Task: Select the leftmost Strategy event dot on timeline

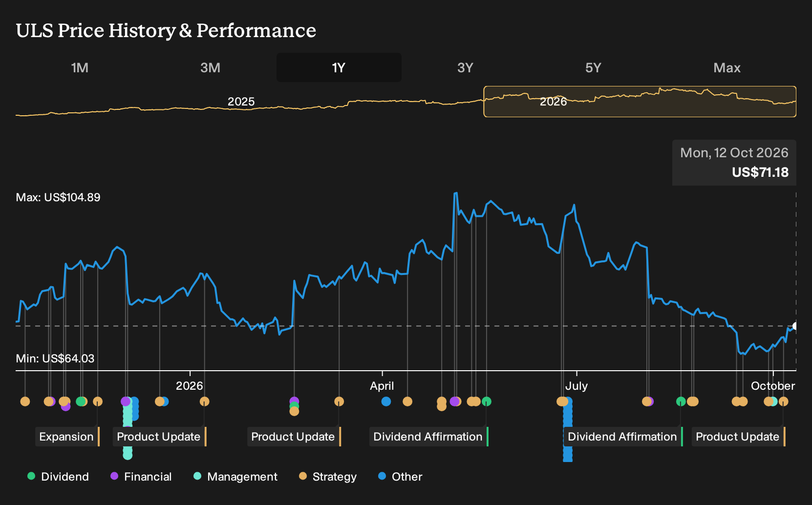Action: pos(25,401)
